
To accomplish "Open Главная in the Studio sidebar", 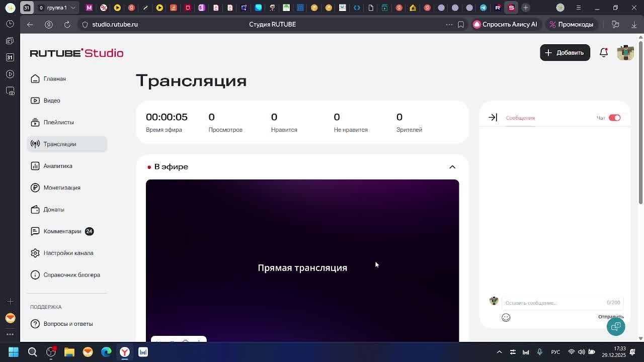I will pos(54,79).
